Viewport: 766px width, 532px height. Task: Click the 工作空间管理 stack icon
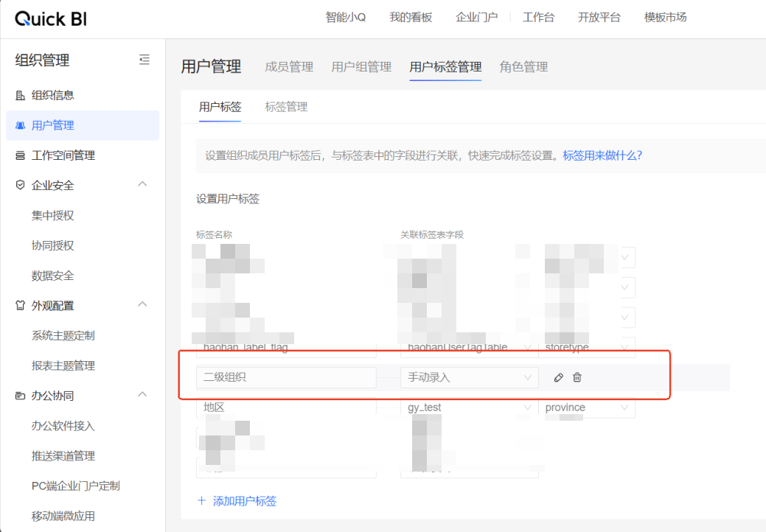tap(20, 155)
